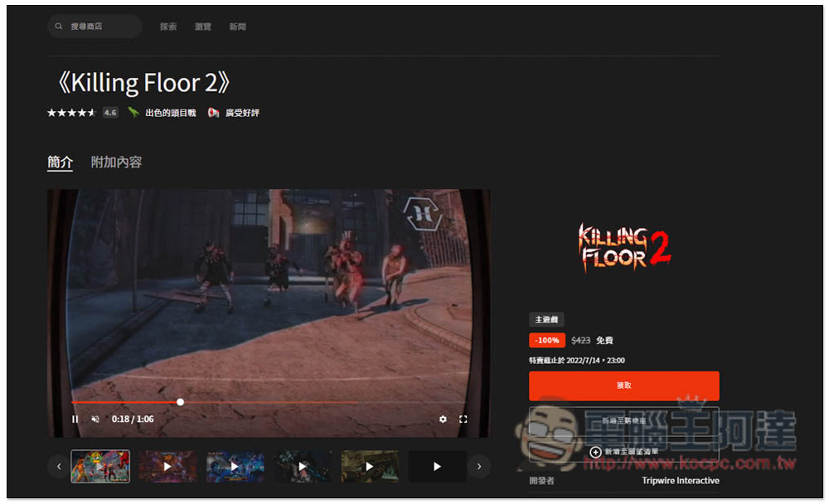The width and height of the screenshot is (829, 504).
Task: Enter fullscreen video mode
Action: 463,419
